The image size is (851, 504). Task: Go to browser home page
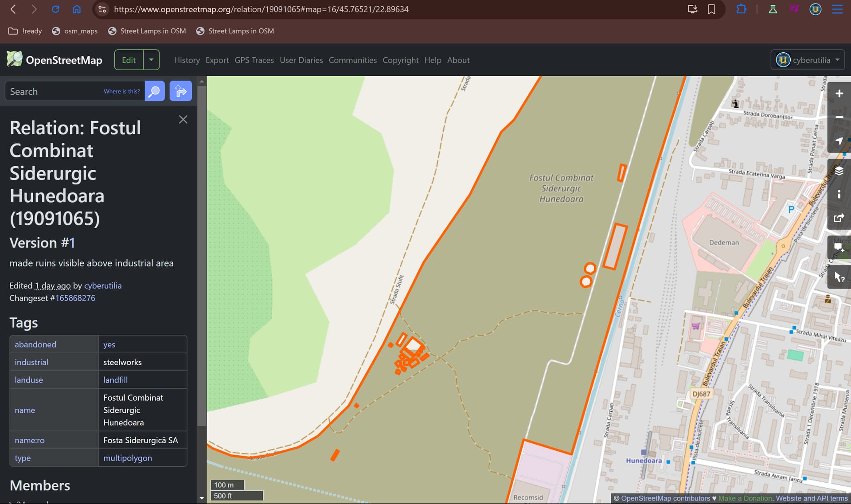[77, 9]
